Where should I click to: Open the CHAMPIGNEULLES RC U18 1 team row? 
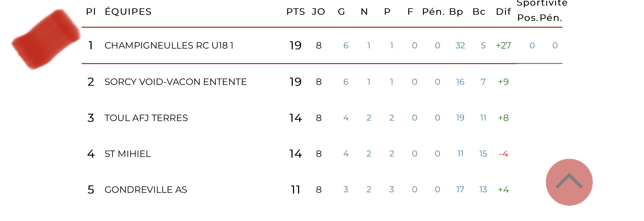tap(169, 46)
